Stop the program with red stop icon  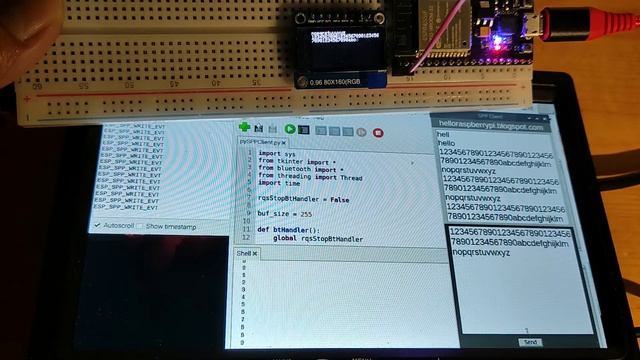(378, 133)
